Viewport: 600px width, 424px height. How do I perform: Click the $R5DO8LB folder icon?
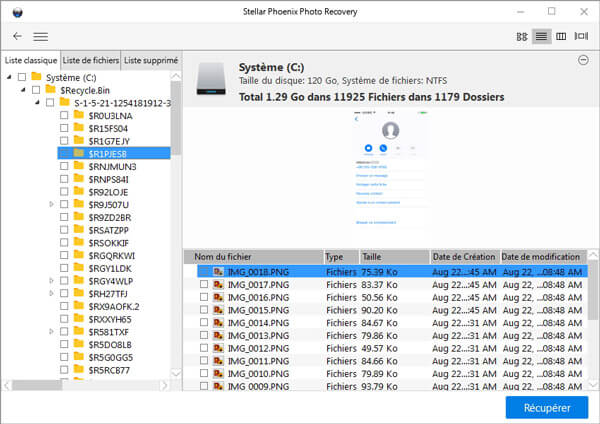pyautogui.click(x=79, y=344)
